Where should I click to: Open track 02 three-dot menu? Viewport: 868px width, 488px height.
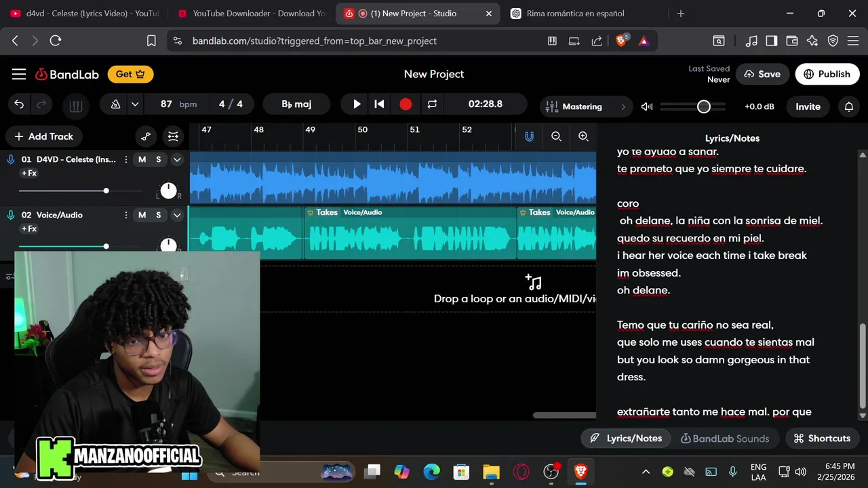[126, 215]
